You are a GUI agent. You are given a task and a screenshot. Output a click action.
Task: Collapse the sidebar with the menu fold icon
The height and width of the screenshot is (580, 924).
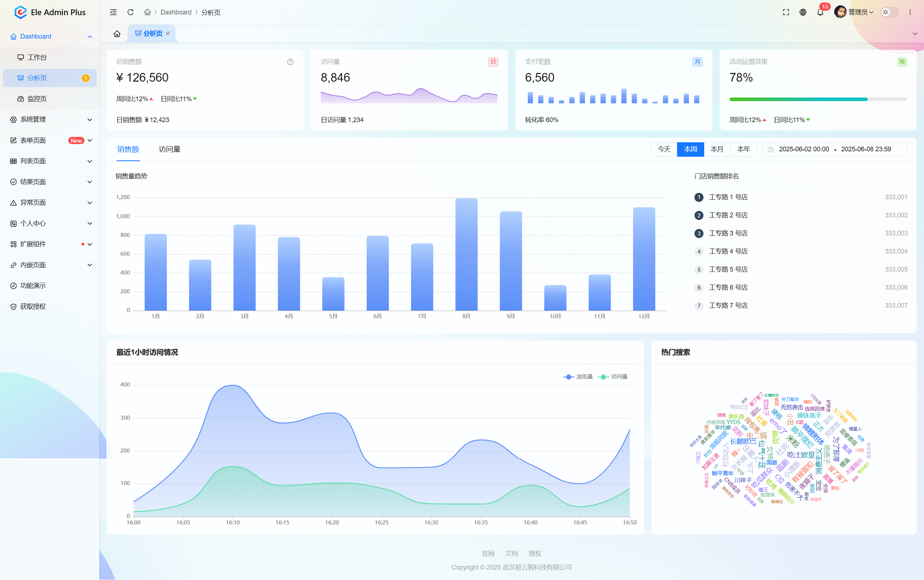[113, 12]
